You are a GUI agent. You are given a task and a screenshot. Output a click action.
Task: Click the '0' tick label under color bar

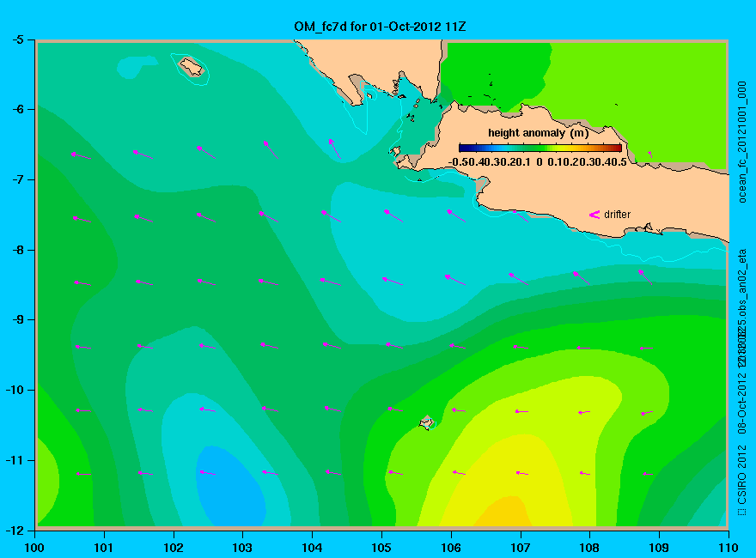[539, 162]
